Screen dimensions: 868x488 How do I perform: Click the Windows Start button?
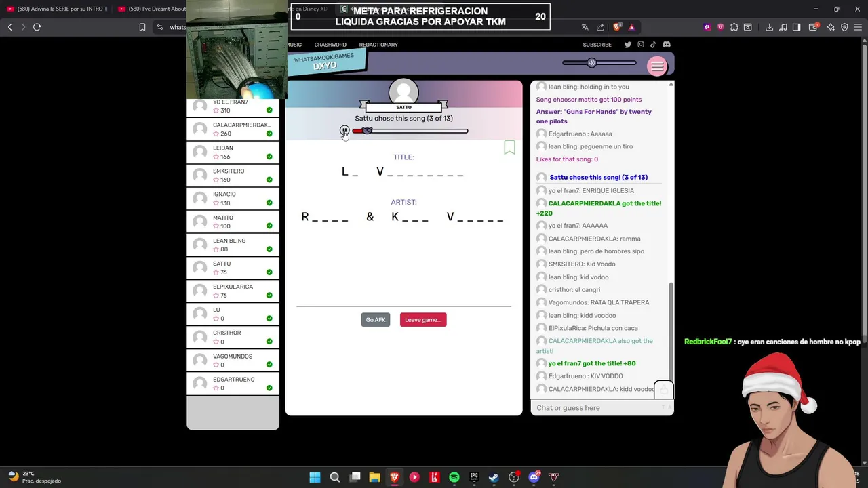tap(315, 477)
